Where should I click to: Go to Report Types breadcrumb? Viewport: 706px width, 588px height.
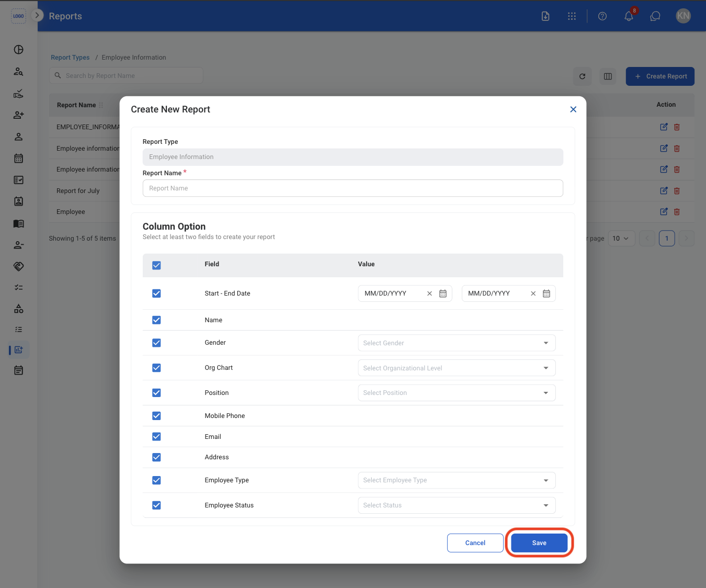point(70,58)
